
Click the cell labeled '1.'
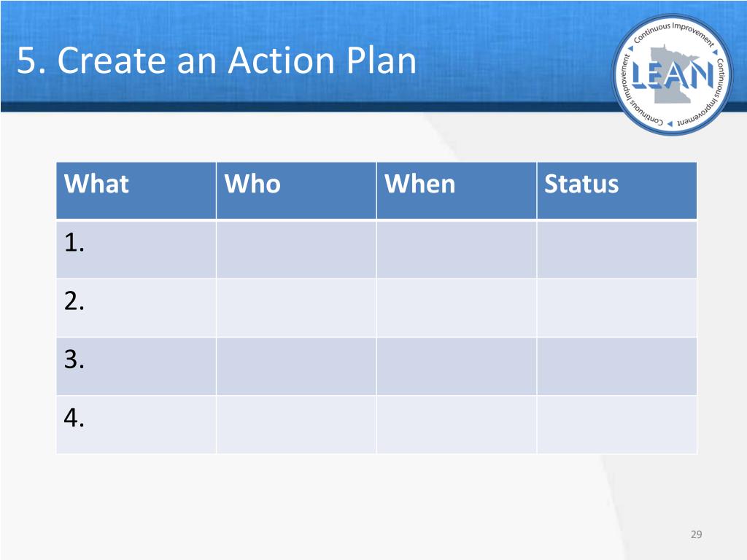point(136,249)
